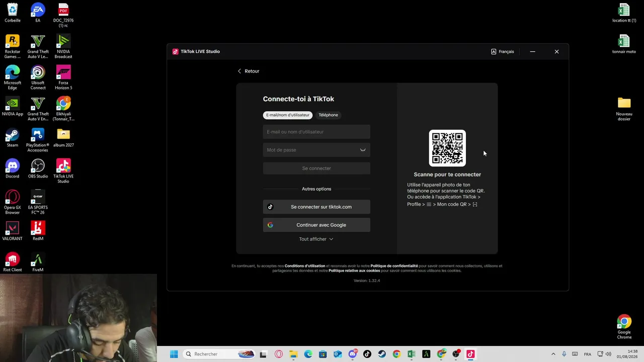Select the Discord desktop shortcut
This screenshot has width=644, height=362.
tap(13, 169)
